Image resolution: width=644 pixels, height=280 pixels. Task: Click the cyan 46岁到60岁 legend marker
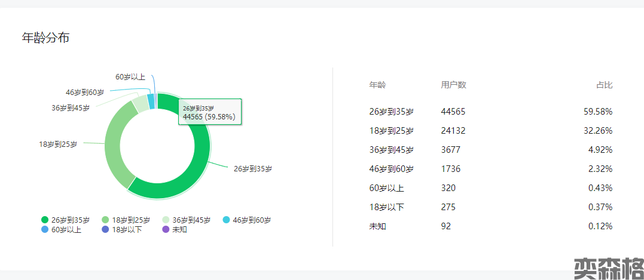pos(226,220)
